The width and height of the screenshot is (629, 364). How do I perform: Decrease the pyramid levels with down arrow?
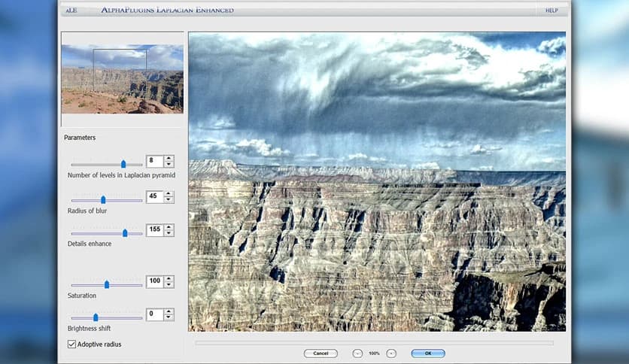coord(169,165)
